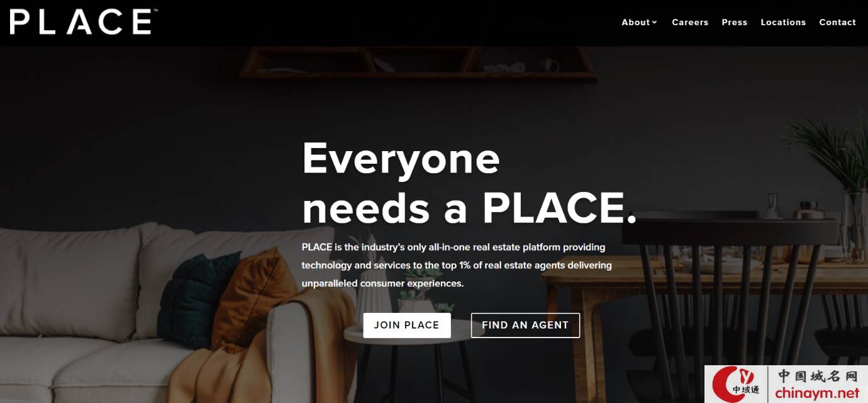The height and width of the screenshot is (403, 868).
Task: Open the About menu
Action: click(x=639, y=22)
